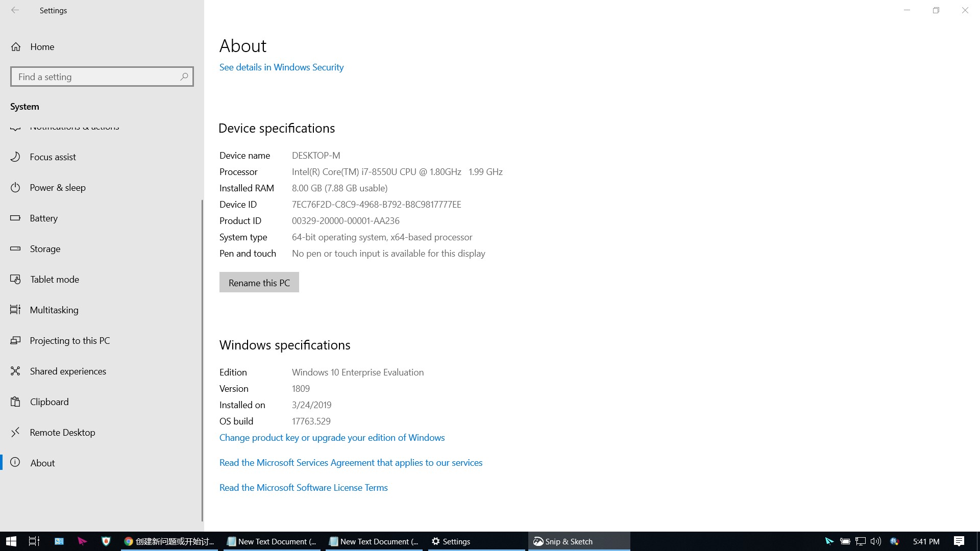Click the network icon in system tray
980x551 pixels.
[861, 541]
